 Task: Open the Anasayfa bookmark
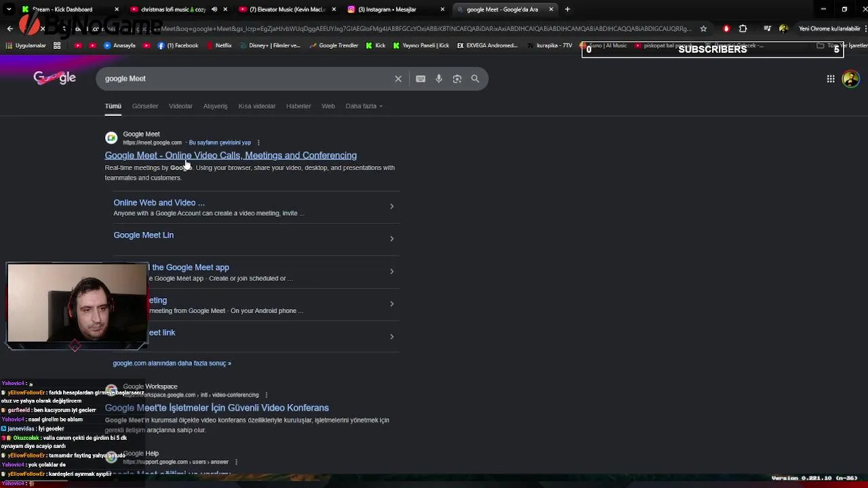(x=119, y=45)
